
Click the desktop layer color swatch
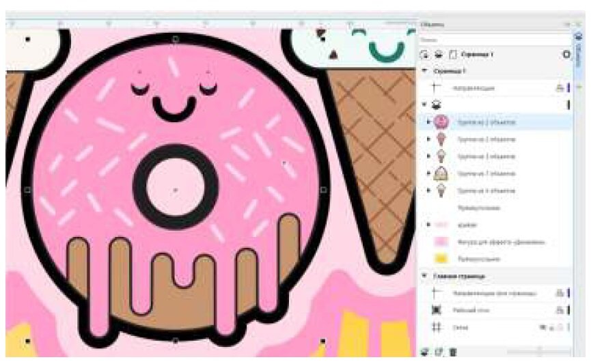pyautogui.click(x=568, y=310)
